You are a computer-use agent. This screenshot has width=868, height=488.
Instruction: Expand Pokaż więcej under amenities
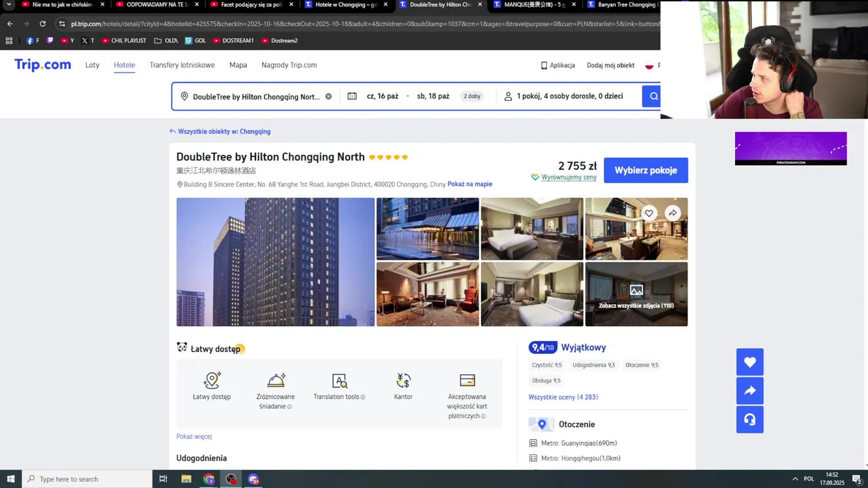tap(194, 436)
